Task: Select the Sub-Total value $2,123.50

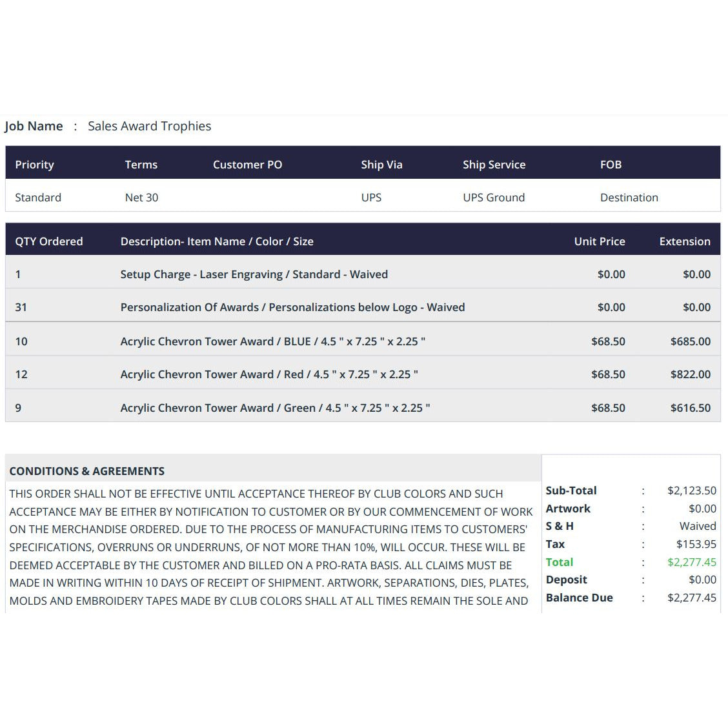Action: tap(692, 490)
